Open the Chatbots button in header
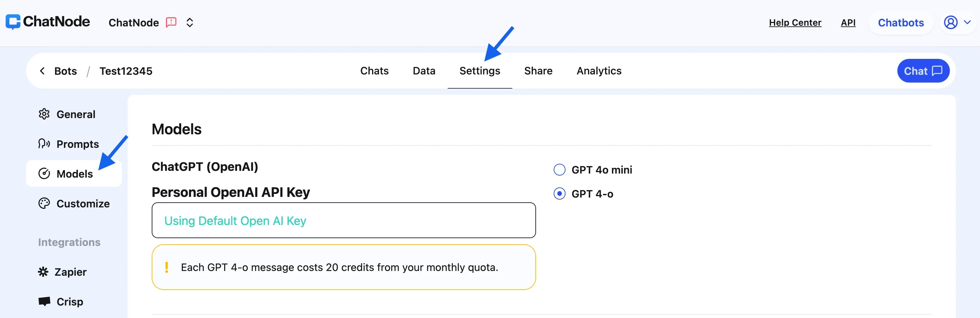Viewport: 980px width, 318px height. point(900,23)
